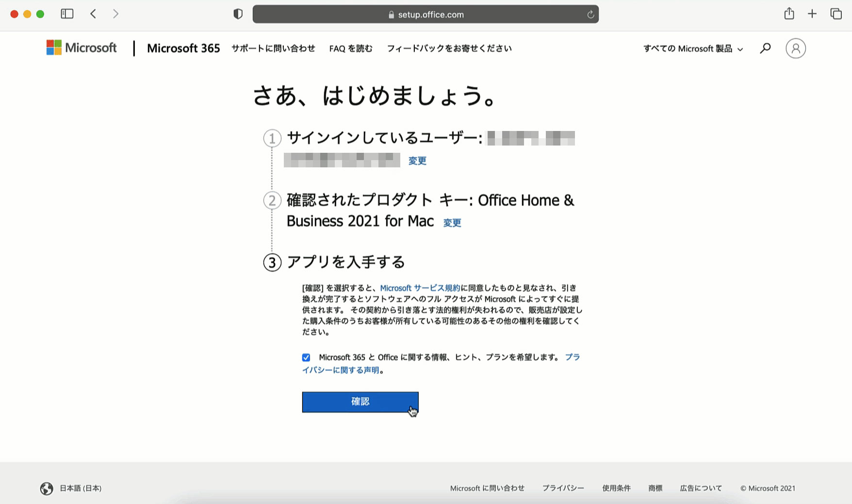Open 商標 footer link
Viewport: 852px width, 504px height.
(x=655, y=488)
